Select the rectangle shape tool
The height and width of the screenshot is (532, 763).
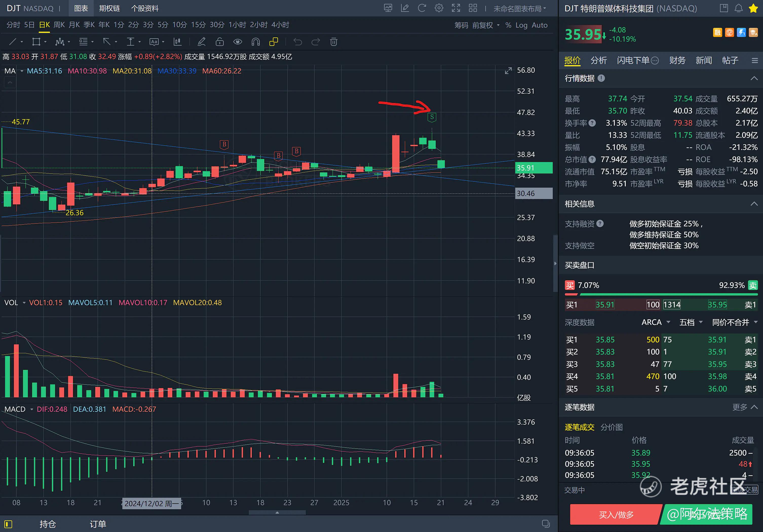(x=36, y=42)
